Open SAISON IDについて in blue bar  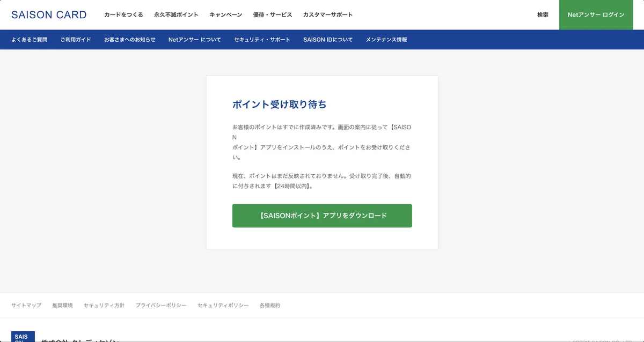[328, 40]
